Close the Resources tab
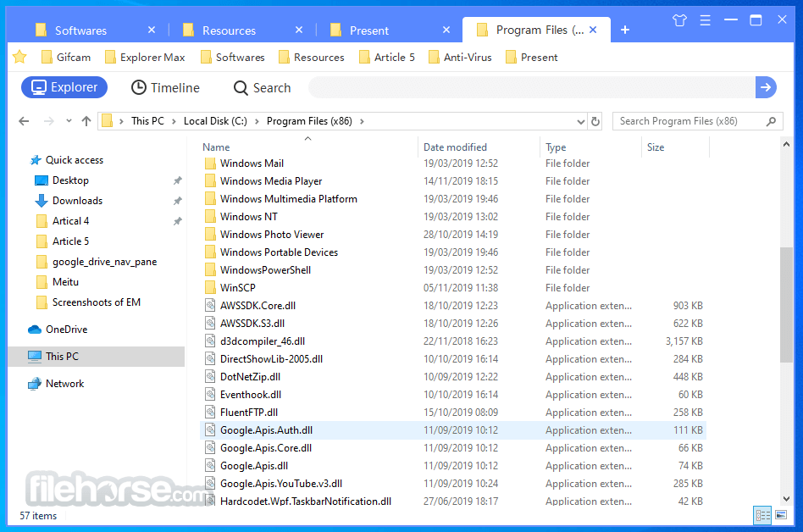This screenshot has height=532, width=803. (x=299, y=30)
